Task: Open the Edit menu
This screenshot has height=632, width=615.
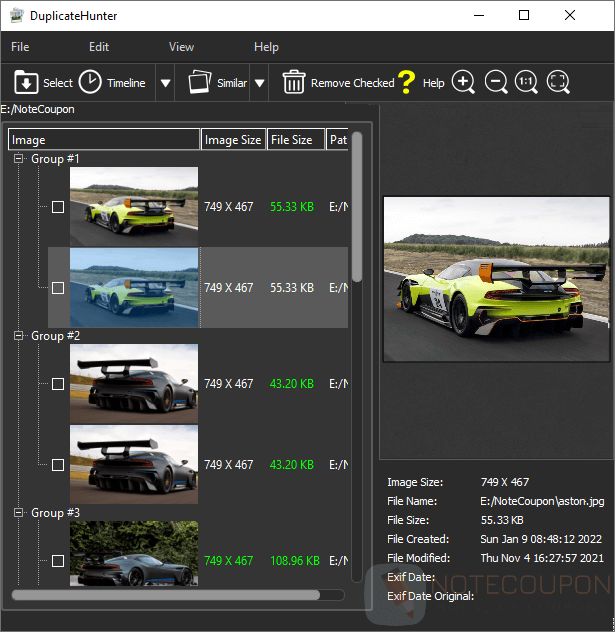Action: 99,47
